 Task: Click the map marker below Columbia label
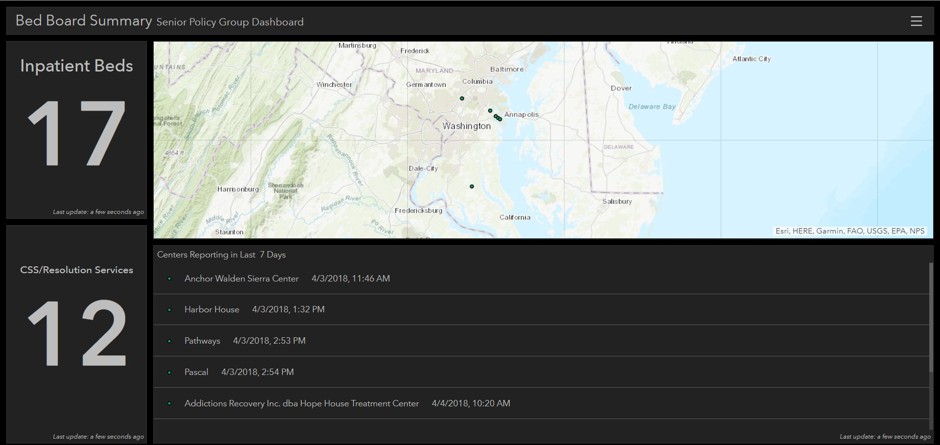tap(462, 98)
